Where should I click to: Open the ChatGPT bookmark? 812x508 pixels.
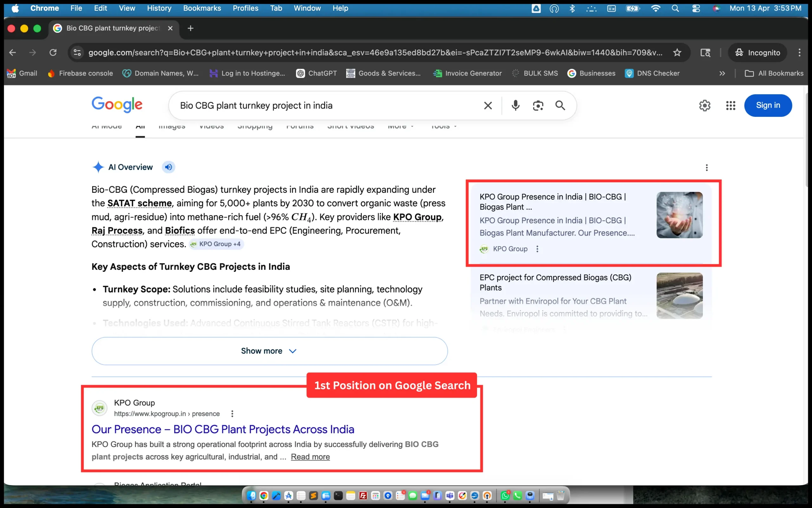pos(317,73)
